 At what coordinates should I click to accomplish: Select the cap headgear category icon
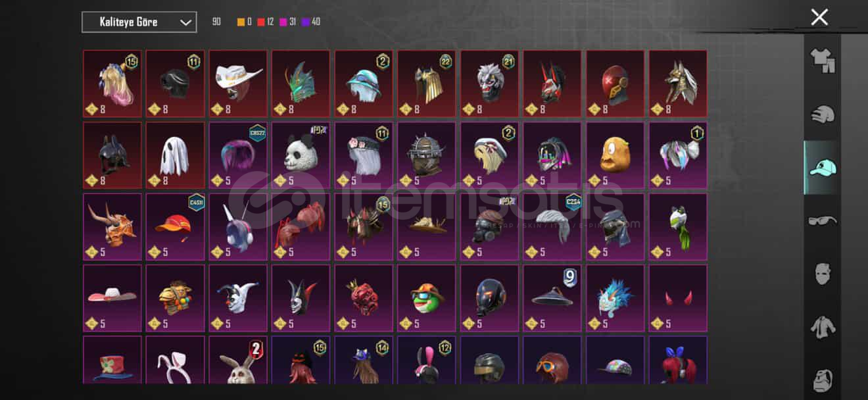[x=822, y=167]
